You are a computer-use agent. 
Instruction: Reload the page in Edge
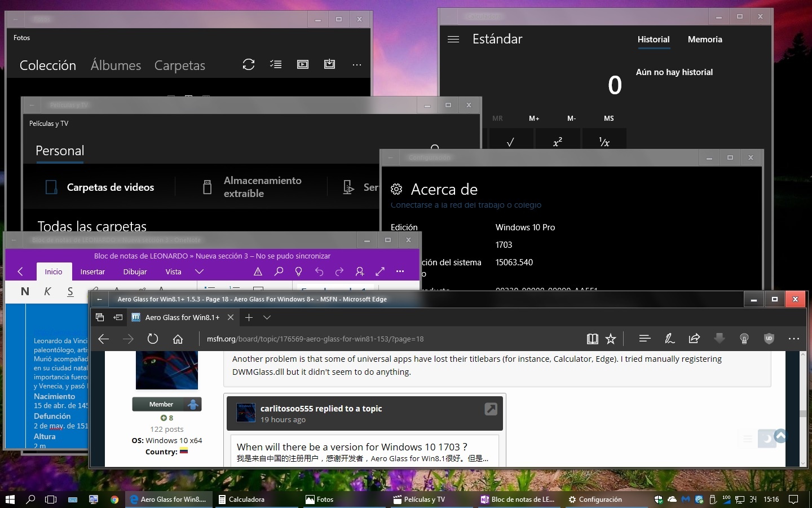[153, 339]
